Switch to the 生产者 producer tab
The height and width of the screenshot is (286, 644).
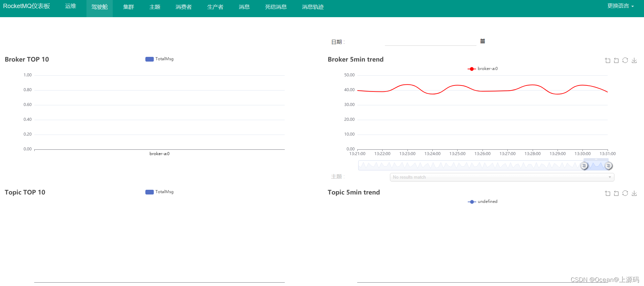pos(215,7)
